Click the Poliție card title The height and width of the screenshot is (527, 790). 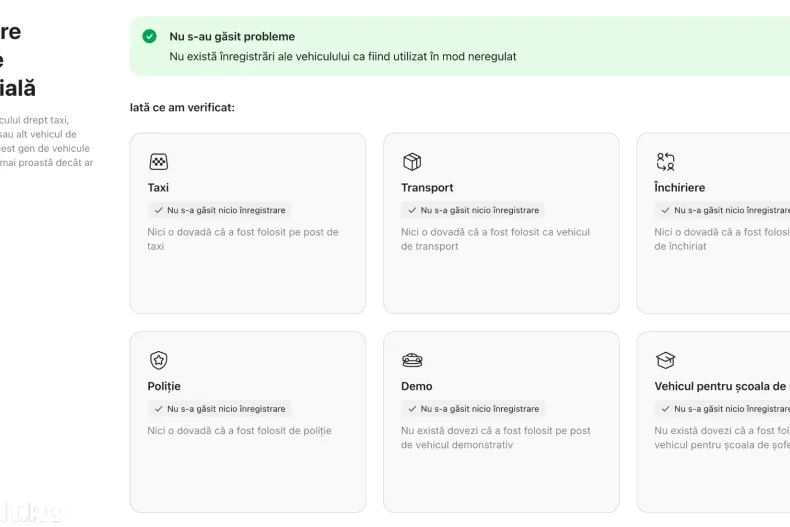tap(164, 386)
